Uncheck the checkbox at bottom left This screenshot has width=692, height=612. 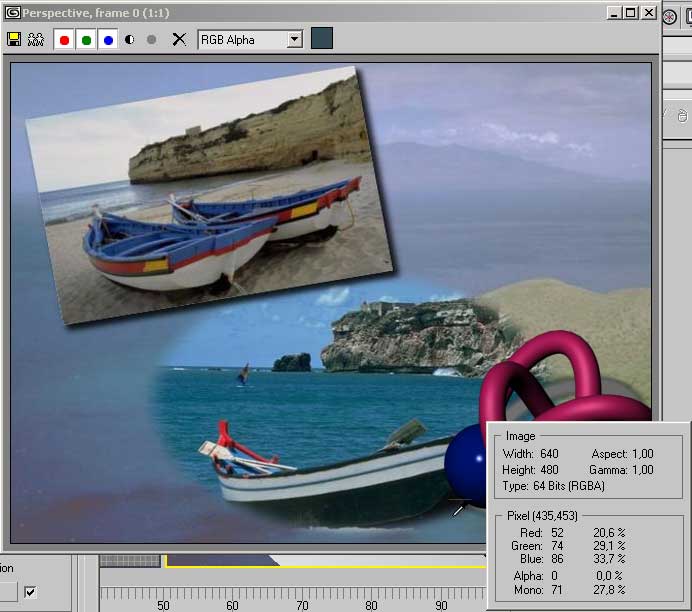pos(30,592)
